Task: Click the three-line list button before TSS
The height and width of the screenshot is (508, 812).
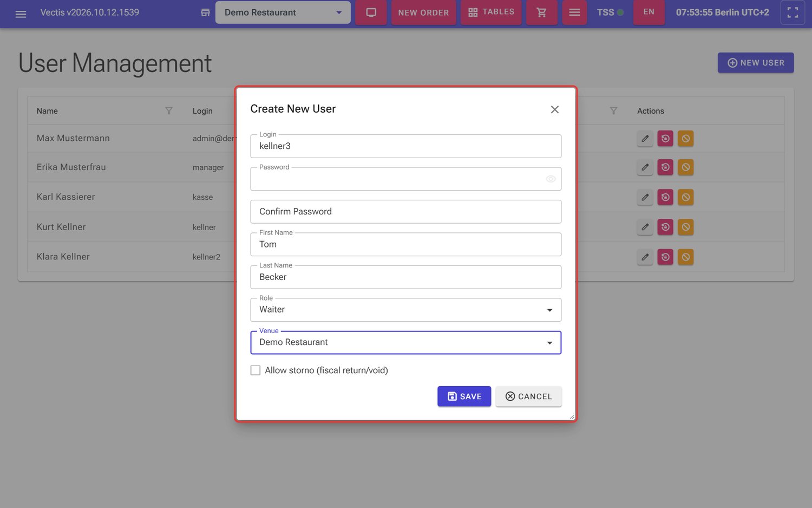Action: [574, 12]
